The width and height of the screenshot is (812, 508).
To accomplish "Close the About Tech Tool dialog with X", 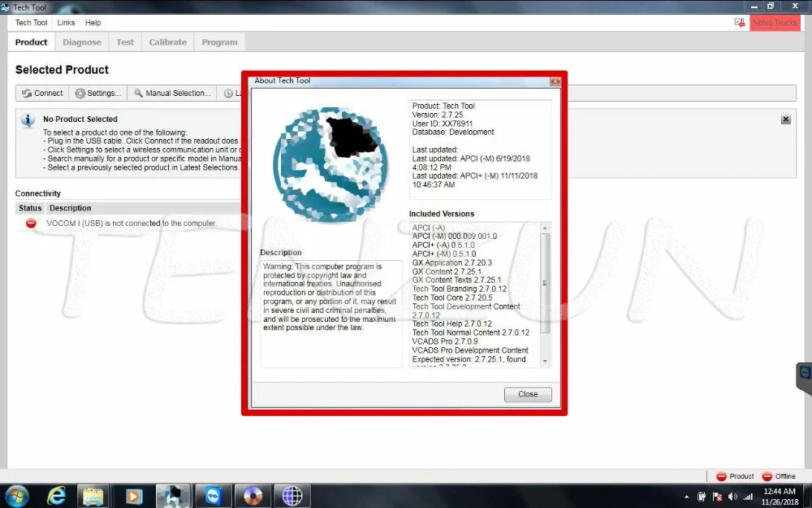I will 555,81.
